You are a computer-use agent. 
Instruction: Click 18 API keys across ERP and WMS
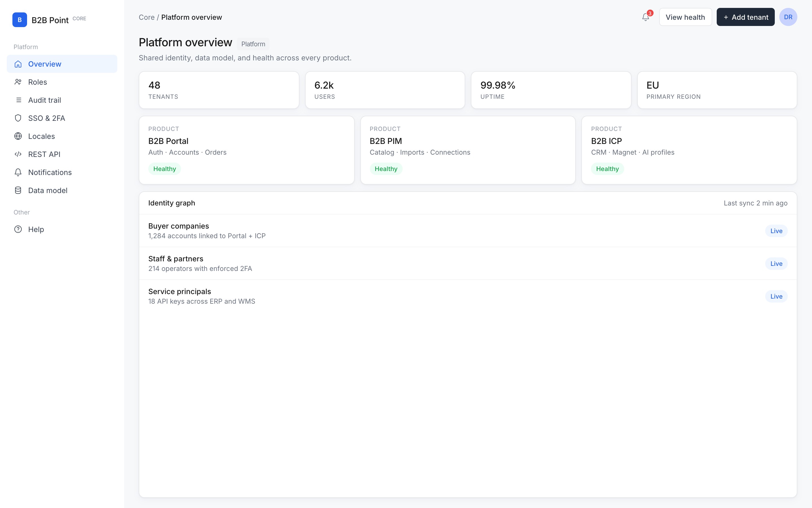click(202, 301)
